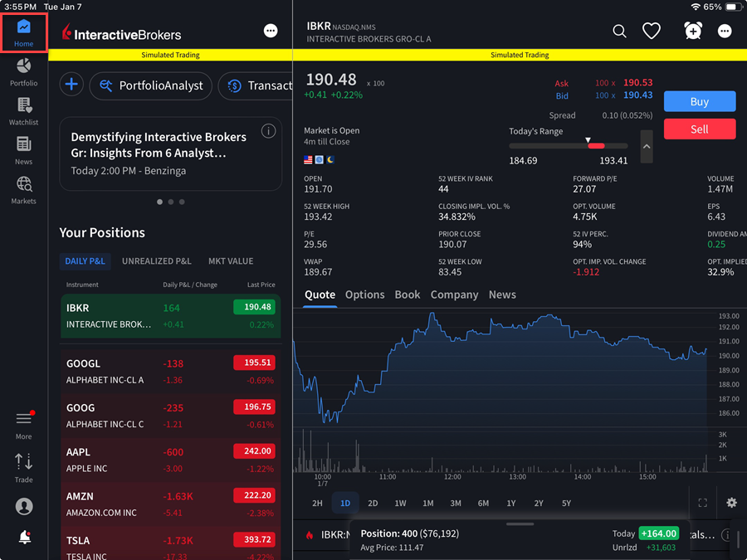
Task: Expand chart to fullscreen
Action: [x=702, y=503]
